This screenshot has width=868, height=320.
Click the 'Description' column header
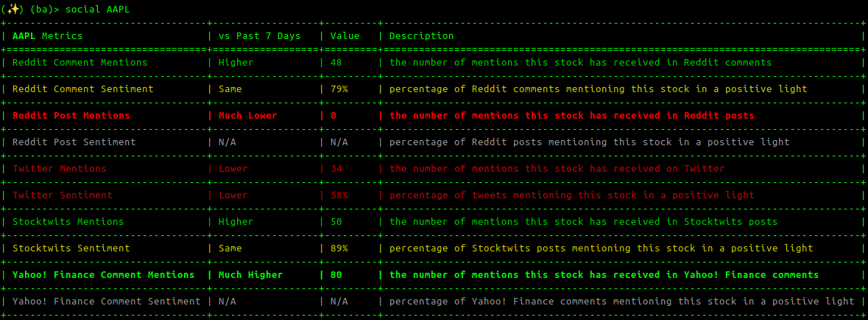click(421, 36)
